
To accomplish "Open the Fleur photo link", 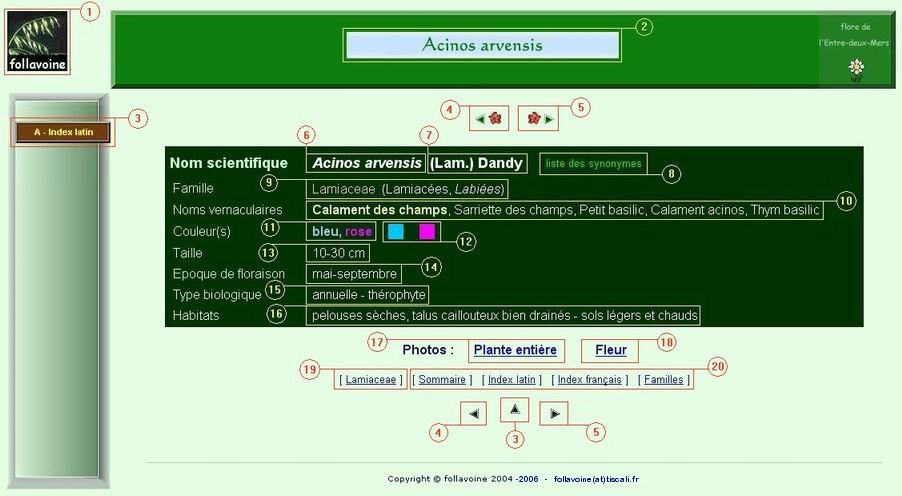I will 610,350.
